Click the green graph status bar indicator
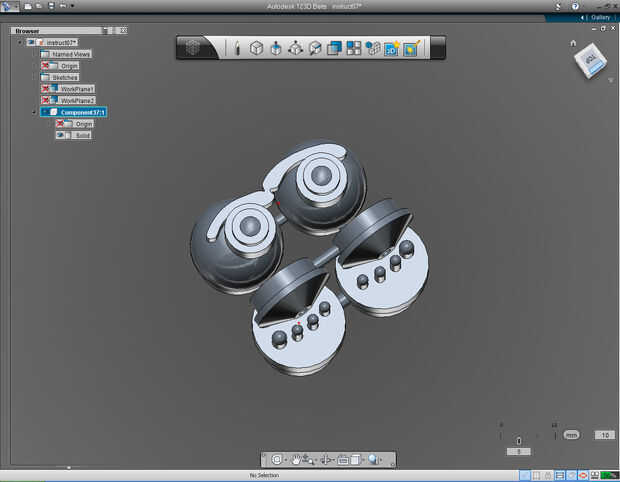 tap(610, 475)
